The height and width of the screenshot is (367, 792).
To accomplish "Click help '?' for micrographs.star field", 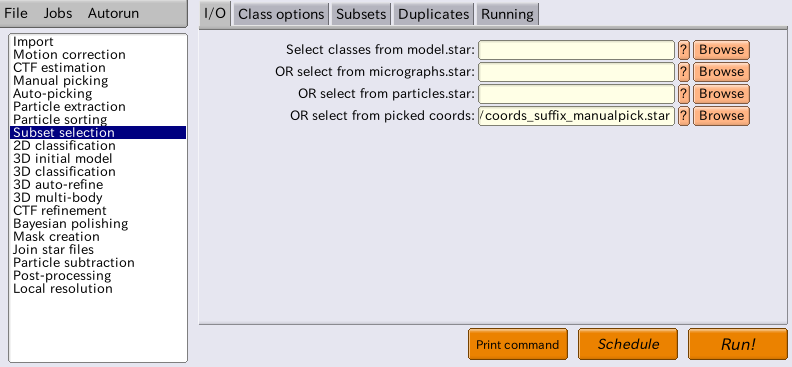I will (x=683, y=72).
